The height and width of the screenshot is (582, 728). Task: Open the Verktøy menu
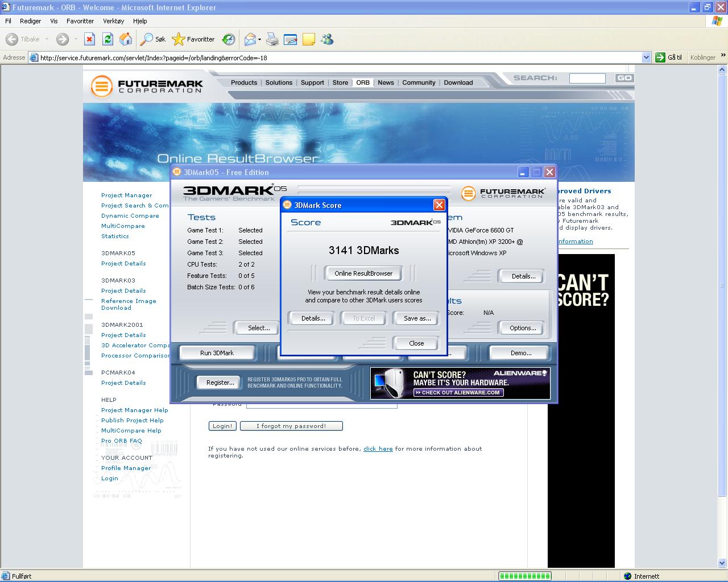(x=113, y=21)
